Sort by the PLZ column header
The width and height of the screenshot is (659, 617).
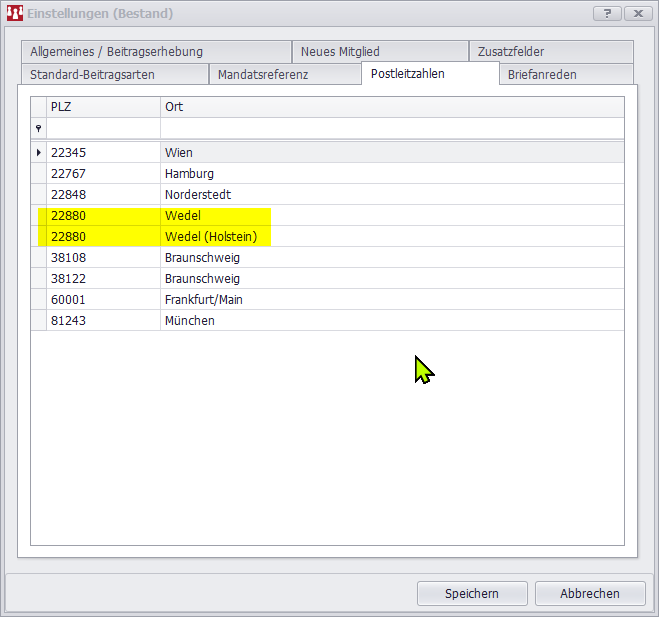click(103, 107)
